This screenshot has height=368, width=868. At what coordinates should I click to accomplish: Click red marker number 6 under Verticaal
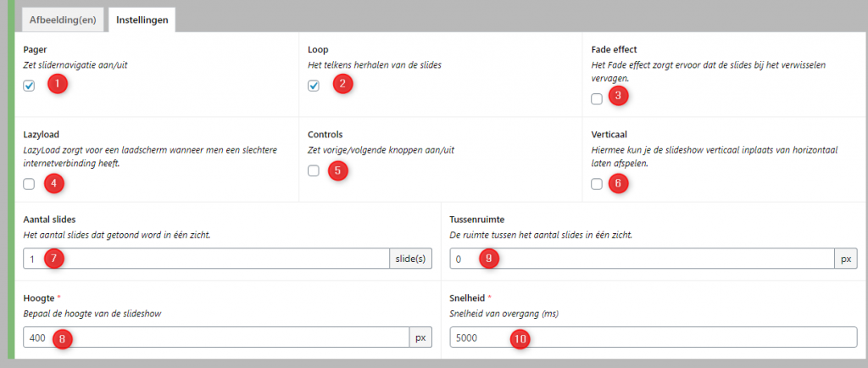click(620, 183)
